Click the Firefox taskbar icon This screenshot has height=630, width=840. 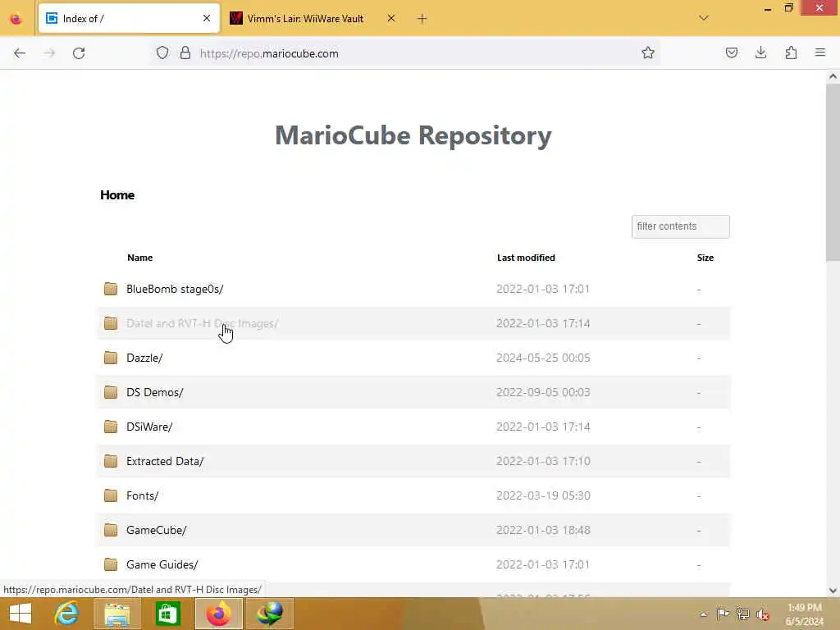coord(218,614)
